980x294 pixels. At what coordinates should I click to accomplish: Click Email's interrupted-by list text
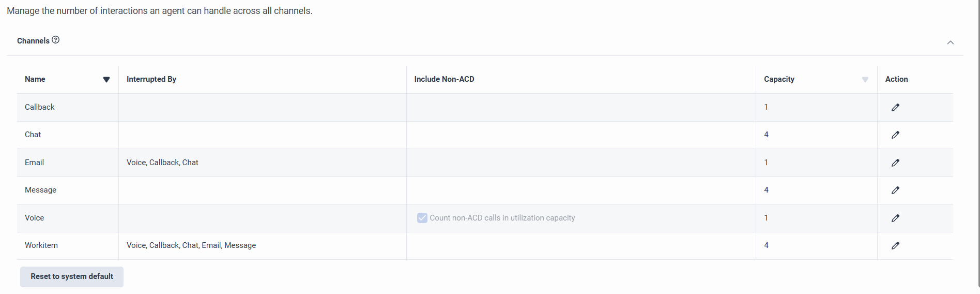[162, 163]
